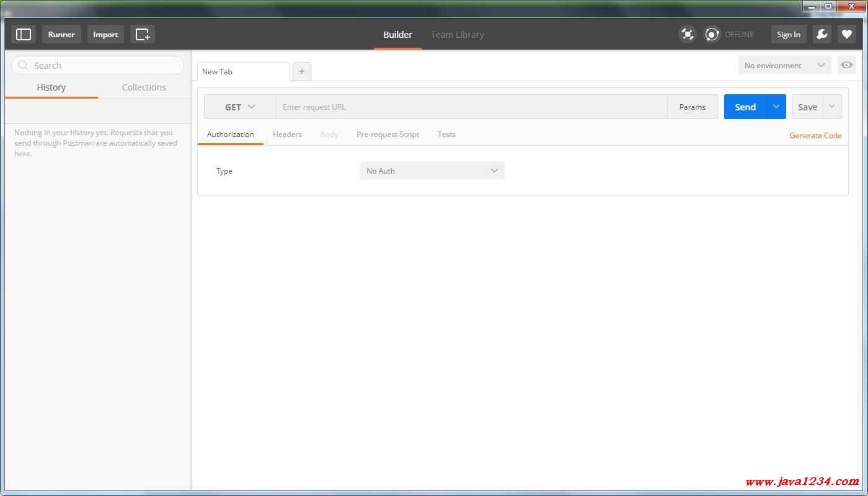Expand the Send options dropdown arrow

776,107
